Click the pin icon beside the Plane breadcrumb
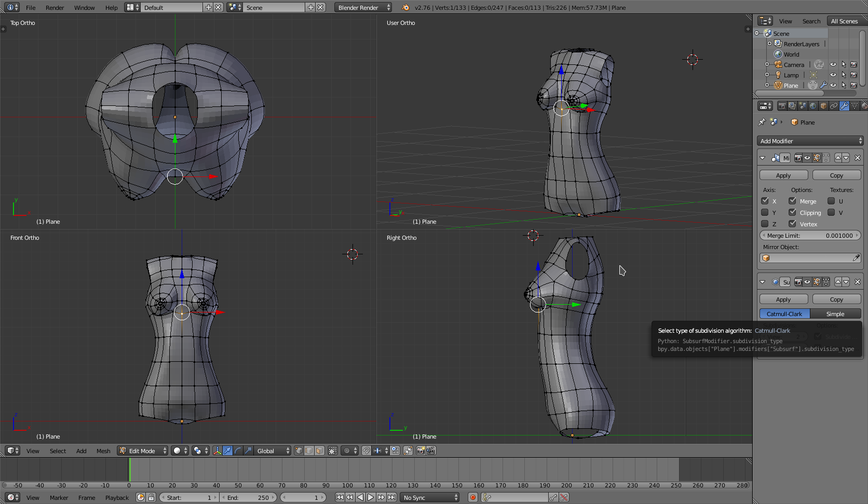The image size is (868, 504). click(762, 122)
